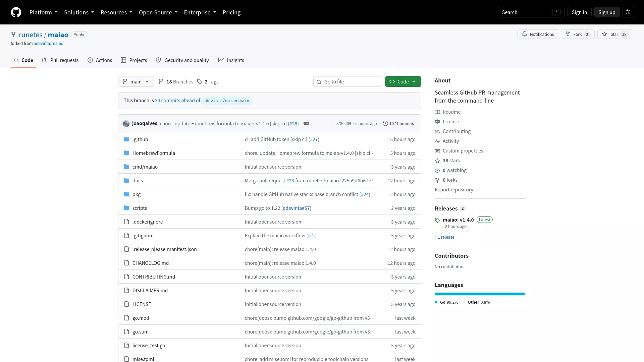
Task: Open the 34 commits ahead link
Action: pyautogui.click(x=177, y=101)
